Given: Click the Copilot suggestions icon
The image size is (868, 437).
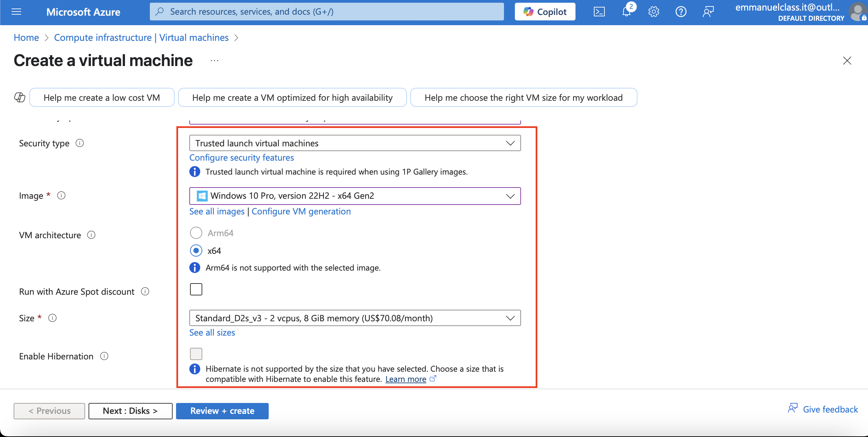Looking at the screenshot, I should (20, 97).
